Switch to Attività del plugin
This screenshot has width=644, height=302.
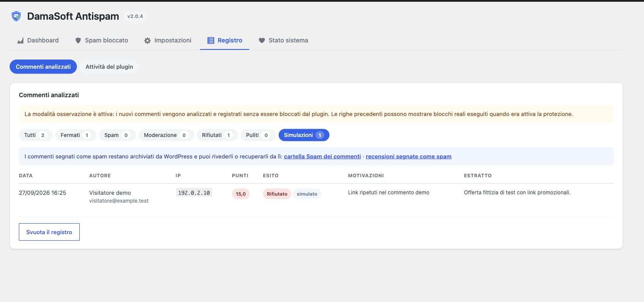[x=109, y=67]
